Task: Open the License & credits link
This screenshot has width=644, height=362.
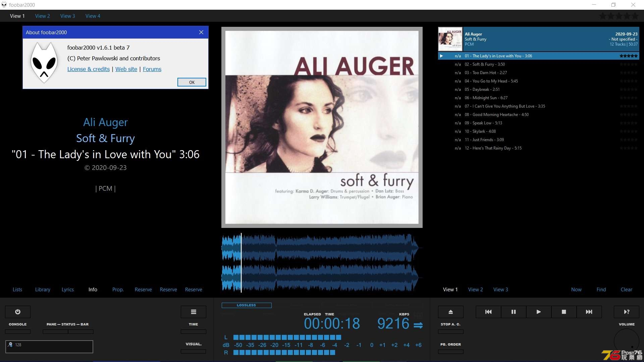Action: pyautogui.click(x=89, y=69)
